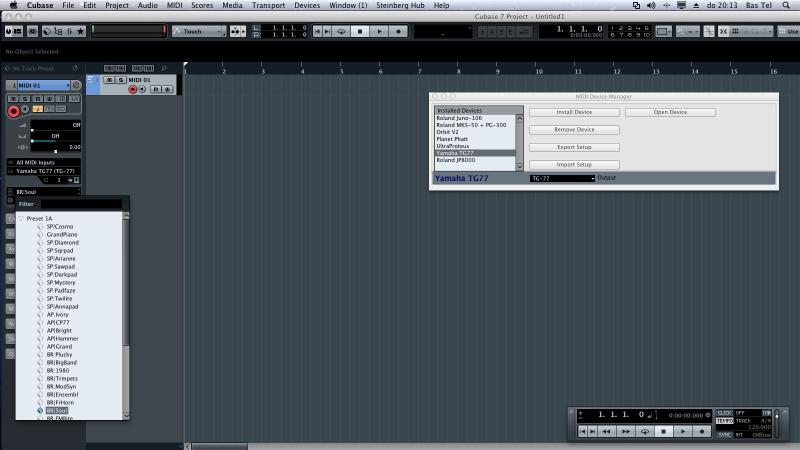Toggle Snap to zero crossing icon

(709, 32)
